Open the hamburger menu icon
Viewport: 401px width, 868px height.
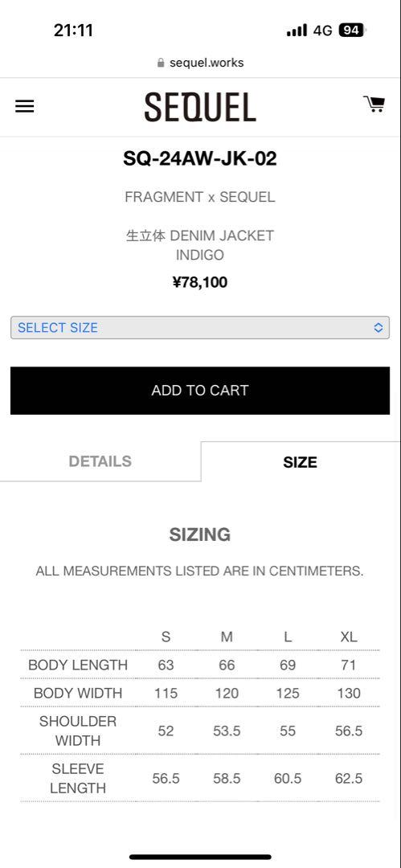(x=24, y=106)
